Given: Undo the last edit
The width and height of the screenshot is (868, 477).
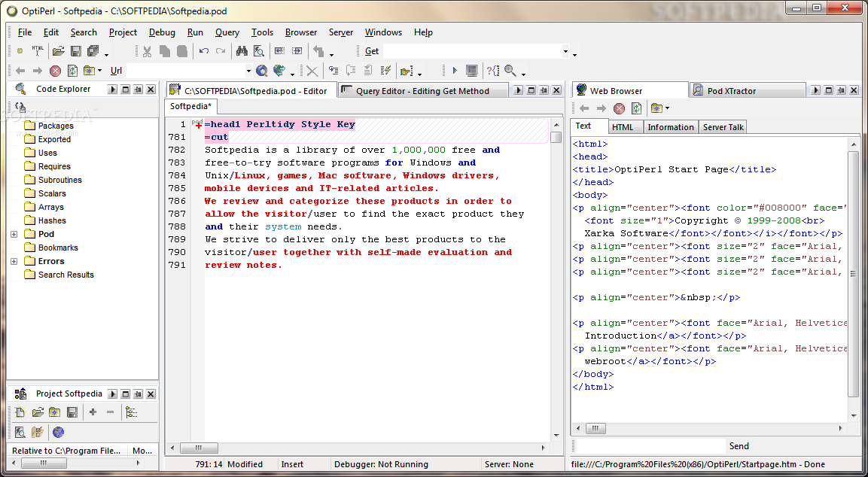Looking at the screenshot, I should [x=204, y=51].
